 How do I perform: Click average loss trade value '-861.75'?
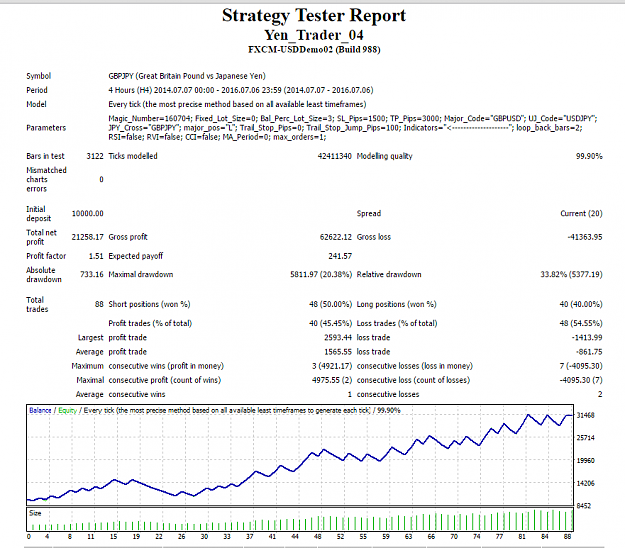[589, 352]
